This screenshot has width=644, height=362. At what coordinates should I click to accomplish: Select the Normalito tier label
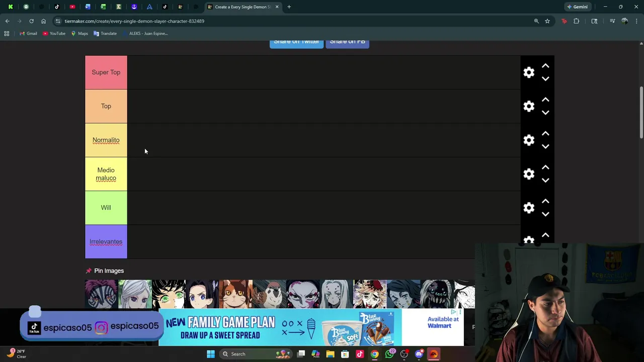coord(106,140)
